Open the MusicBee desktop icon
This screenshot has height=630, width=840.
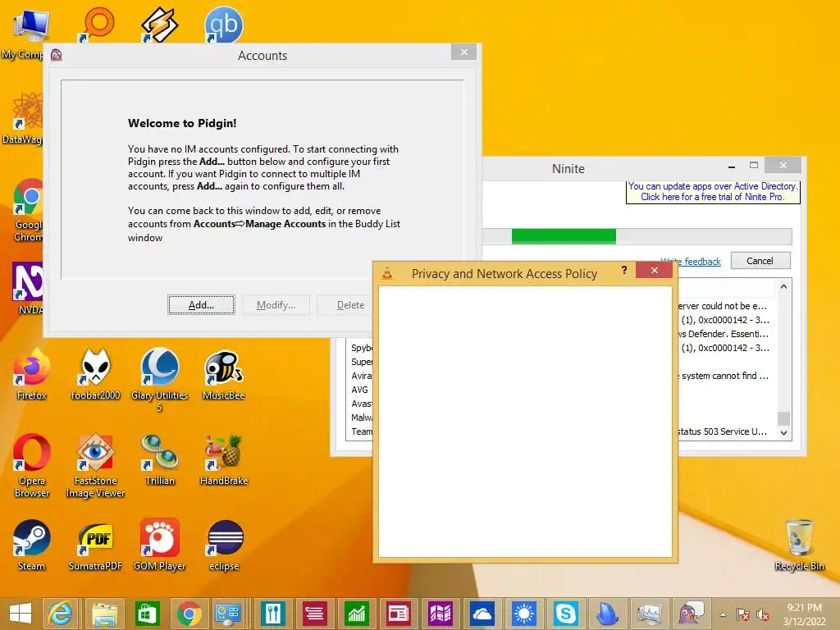point(224,374)
